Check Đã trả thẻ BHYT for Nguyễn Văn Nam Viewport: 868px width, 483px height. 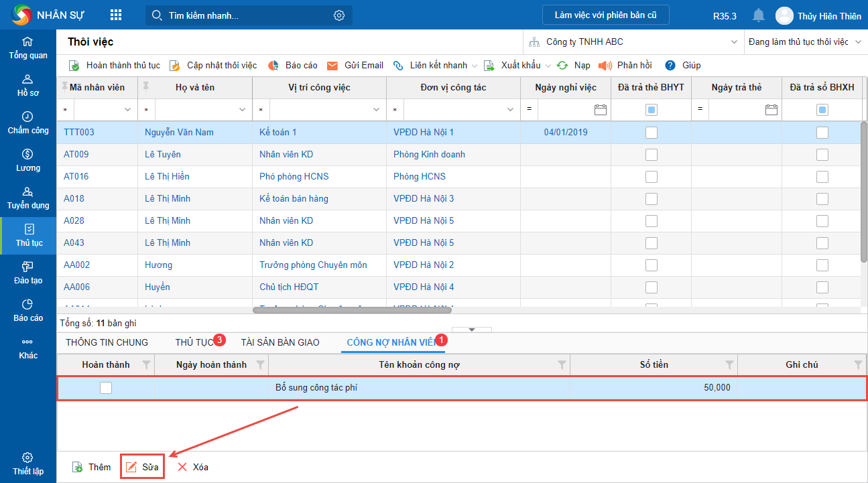(x=651, y=133)
